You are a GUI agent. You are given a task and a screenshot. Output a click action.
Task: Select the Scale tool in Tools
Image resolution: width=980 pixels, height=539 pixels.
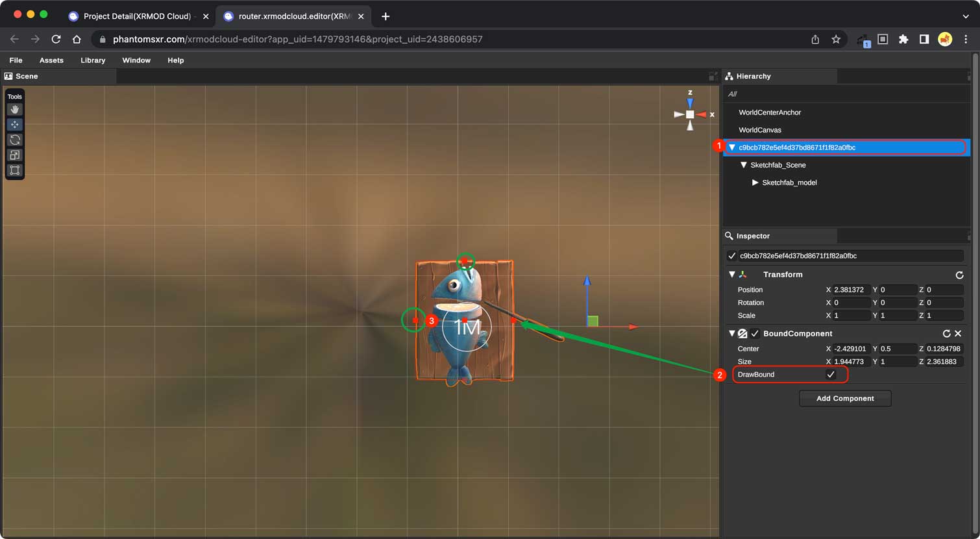(x=15, y=155)
